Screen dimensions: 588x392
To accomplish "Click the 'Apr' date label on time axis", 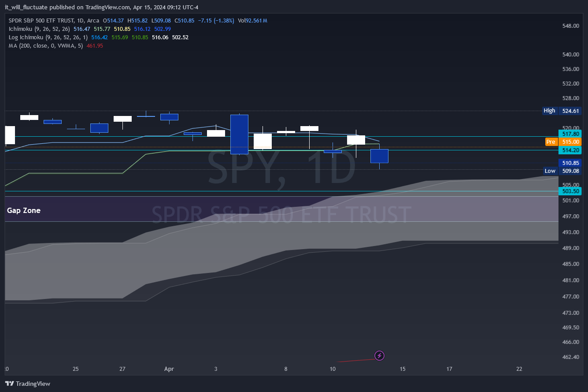I will [169, 369].
